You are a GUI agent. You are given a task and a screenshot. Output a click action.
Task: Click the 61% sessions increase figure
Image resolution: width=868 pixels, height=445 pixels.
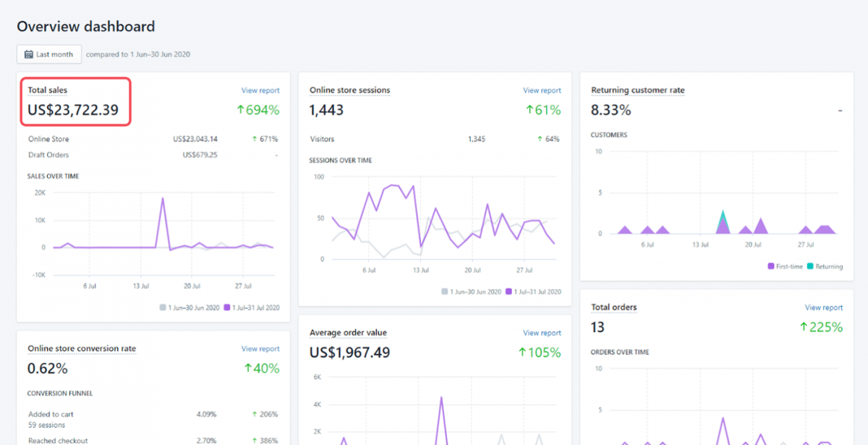[x=543, y=110]
